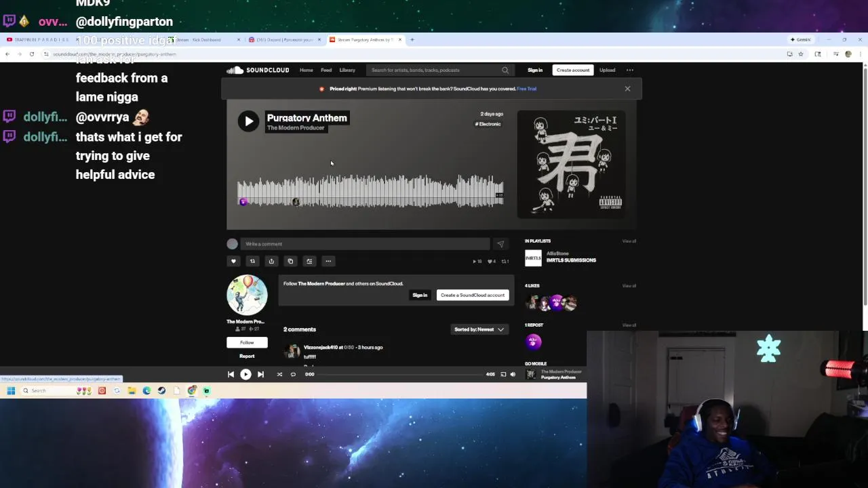
Task: Like the track with the heart icon
Action: tap(233, 261)
